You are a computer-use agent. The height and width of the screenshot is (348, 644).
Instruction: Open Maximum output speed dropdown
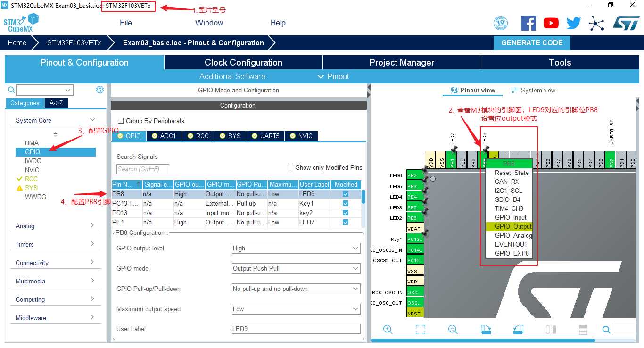point(296,309)
